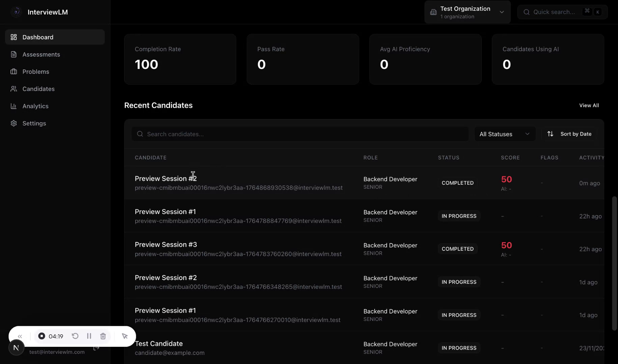Click the Problems briefcase icon
The height and width of the screenshot is (364, 618).
pos(13,71)
